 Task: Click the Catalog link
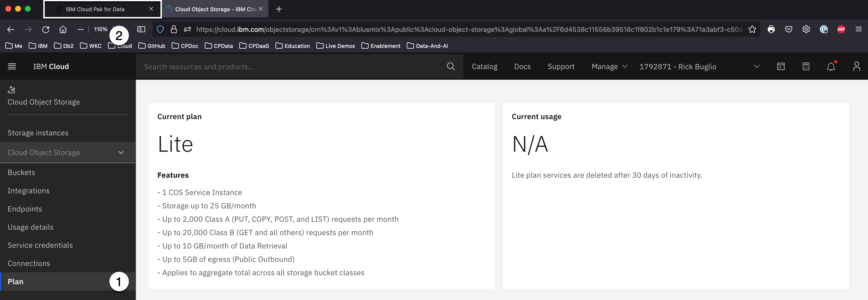484,66
